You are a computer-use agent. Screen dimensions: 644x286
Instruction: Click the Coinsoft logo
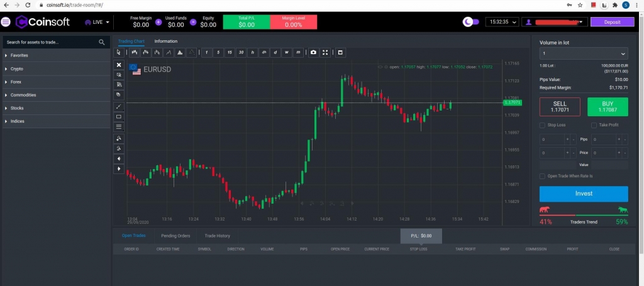43,22
